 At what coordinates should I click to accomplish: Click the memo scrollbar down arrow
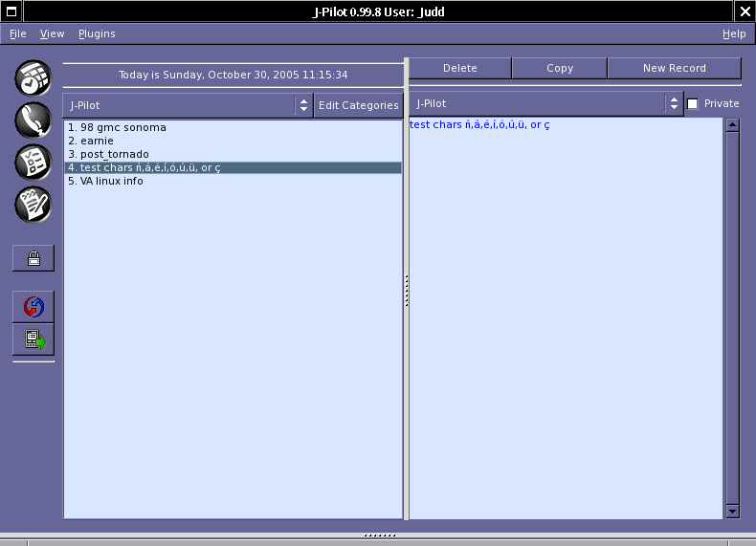(732, 512)
